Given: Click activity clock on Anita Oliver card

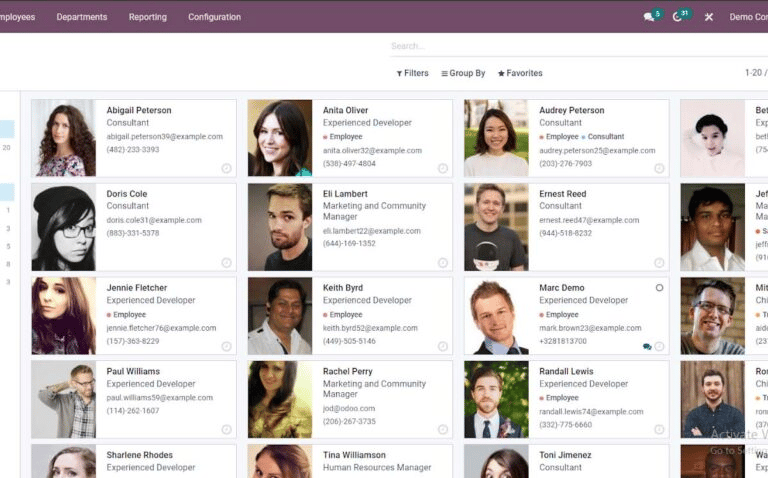Looking at the screenshot, I should [x=443, y=168].
